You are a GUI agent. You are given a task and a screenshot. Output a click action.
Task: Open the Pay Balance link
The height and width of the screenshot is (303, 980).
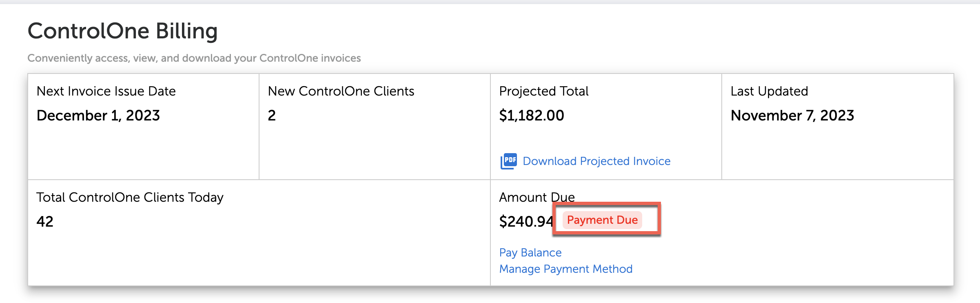pyautogui.click(x=530, y=253)
